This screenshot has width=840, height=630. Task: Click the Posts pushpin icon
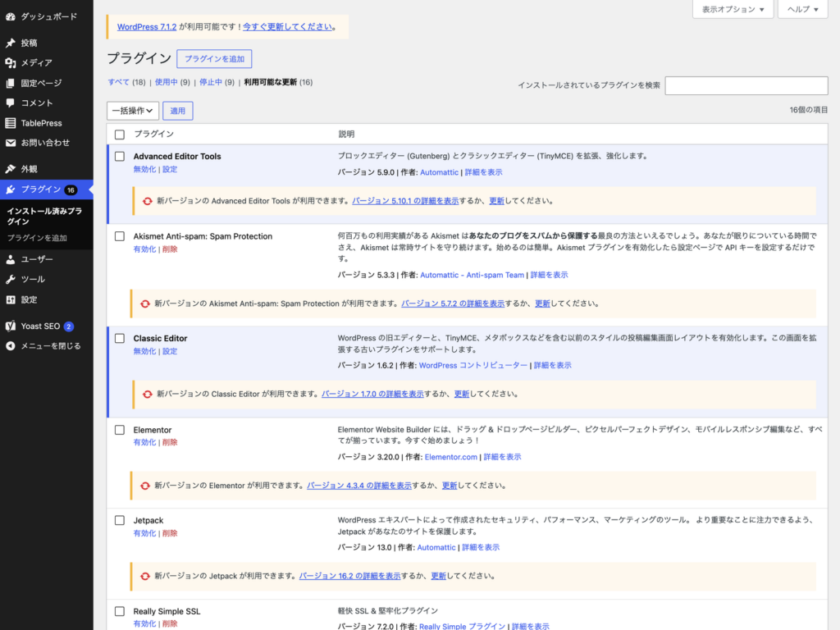10,43
